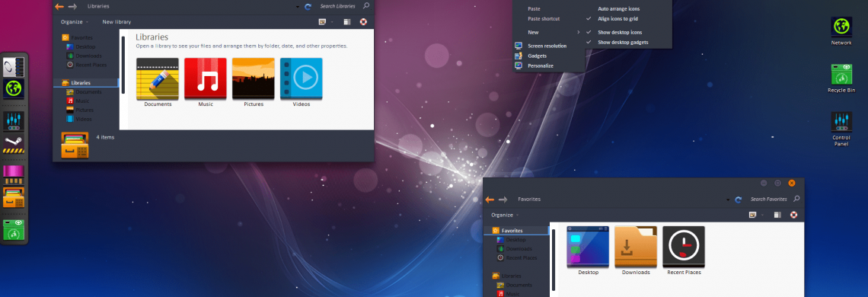The height and width of the screenshot is (297, 868).
Task: Select Downloads in Libraries window sidebar
Action: [x=85, y=56]
